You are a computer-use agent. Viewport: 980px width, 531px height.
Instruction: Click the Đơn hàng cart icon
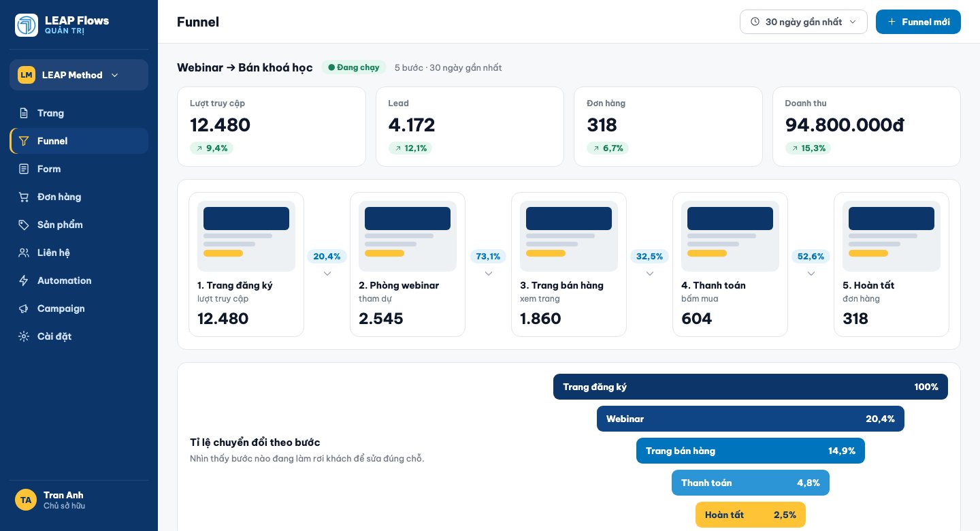(x=24, y=197)
